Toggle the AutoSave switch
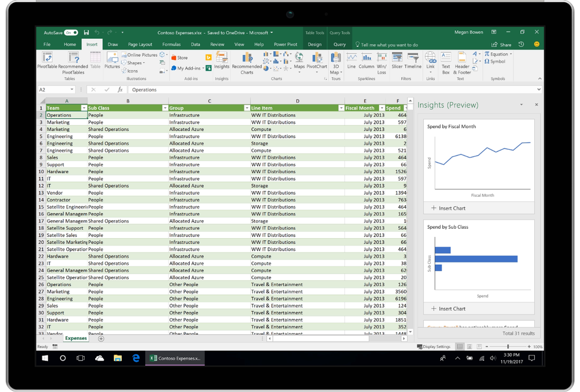 [71, 33]
